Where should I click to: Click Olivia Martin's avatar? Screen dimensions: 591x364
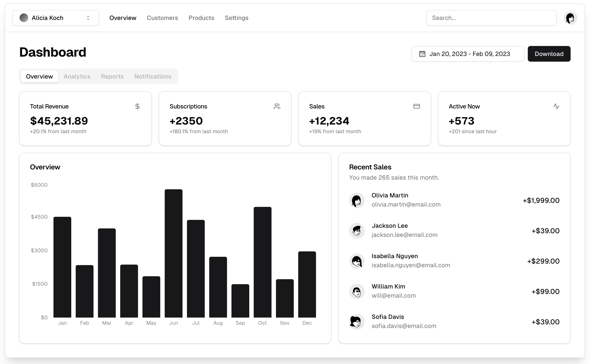coord(357,200)
